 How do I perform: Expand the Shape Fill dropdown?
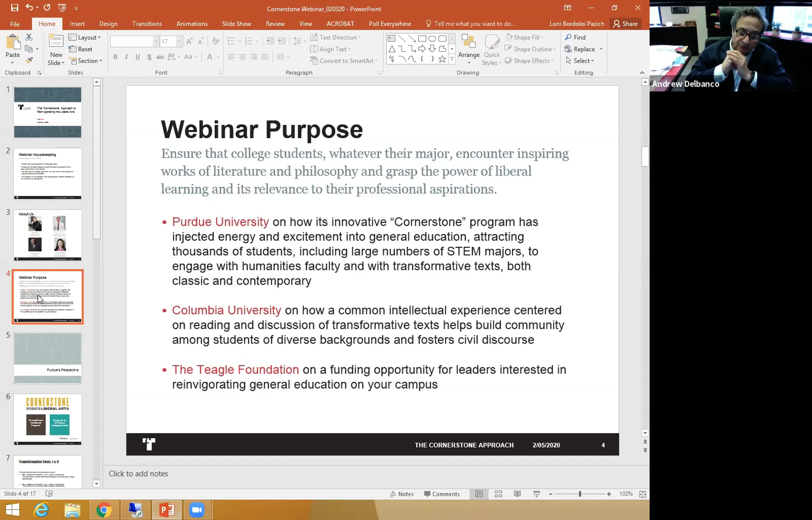pyautogui.click(x=524, y=37)
